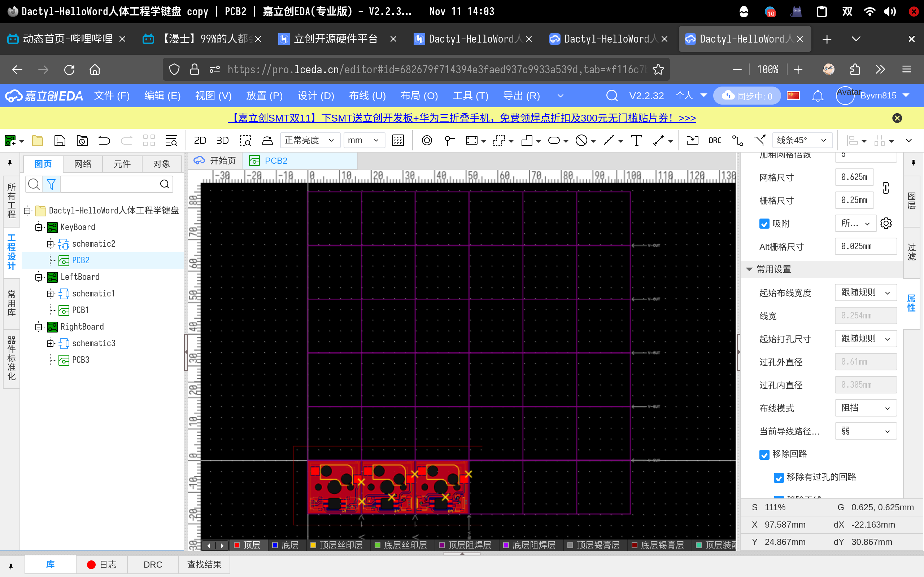Viewport: 924px width, 577px height.
Task: Select the 顶层丝印层 layer color swatch
Action: click(313, 545)
